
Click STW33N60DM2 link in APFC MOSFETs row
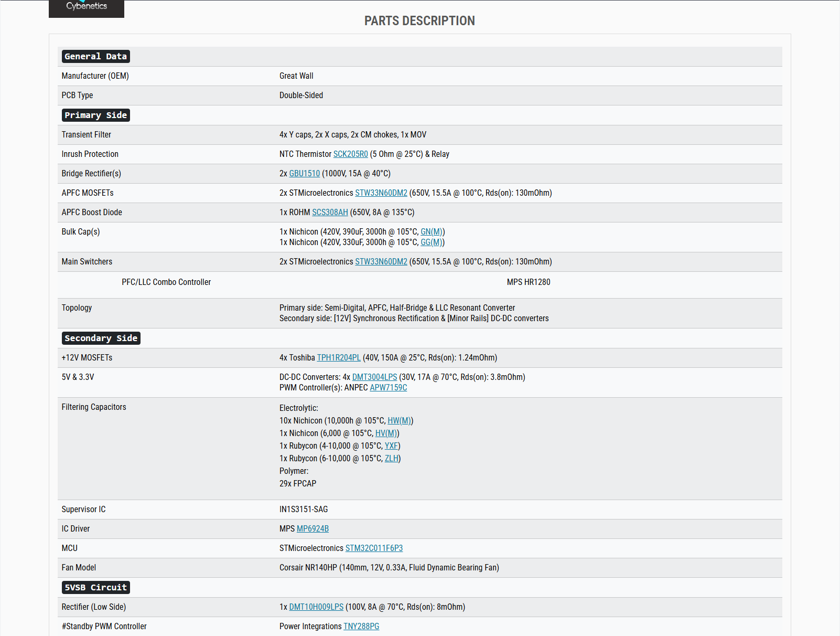click(x=381, y=193)
